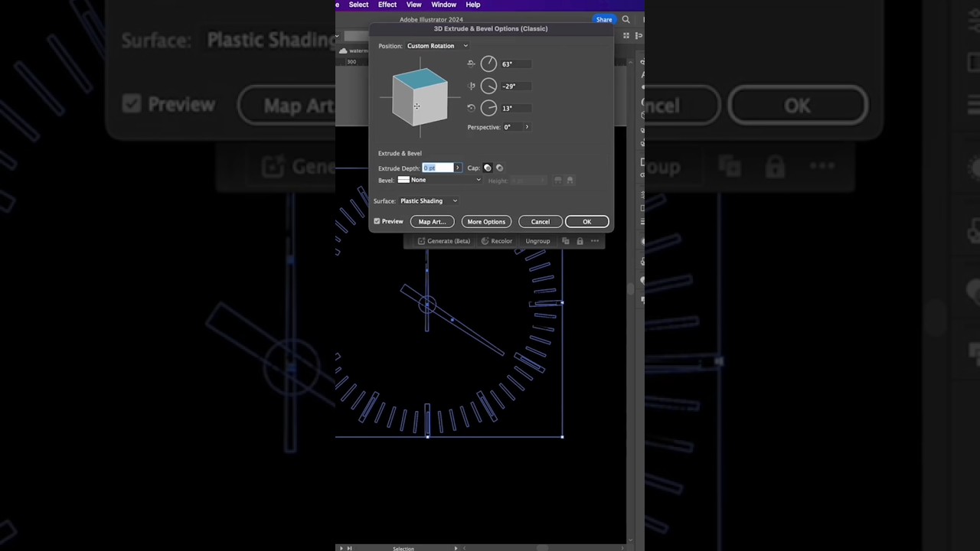Expand the Extrude Depth slider arrow
The width and height of the screenshot is (980, 551).
point(458,168)
